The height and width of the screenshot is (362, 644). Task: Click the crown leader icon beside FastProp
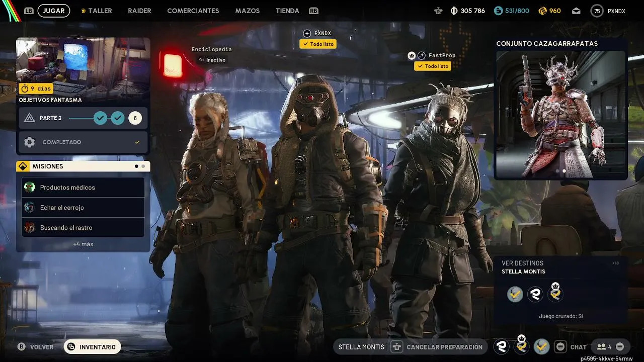coord(412,56)
